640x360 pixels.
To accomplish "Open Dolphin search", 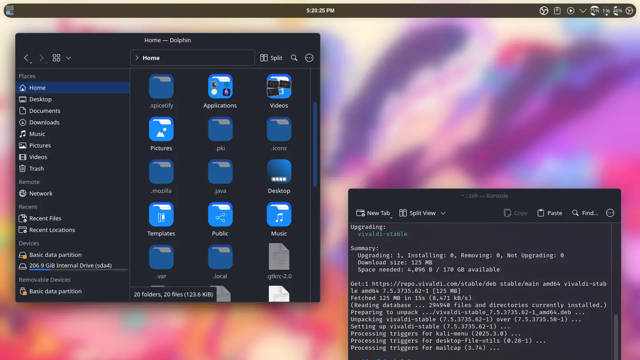I will coord(294,58).
